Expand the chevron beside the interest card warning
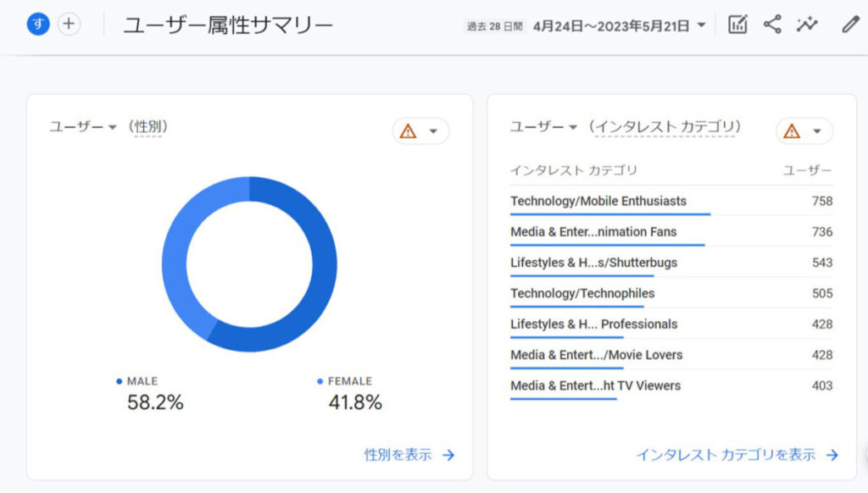This screenshot has width=868, height=493. click(816, 132)
